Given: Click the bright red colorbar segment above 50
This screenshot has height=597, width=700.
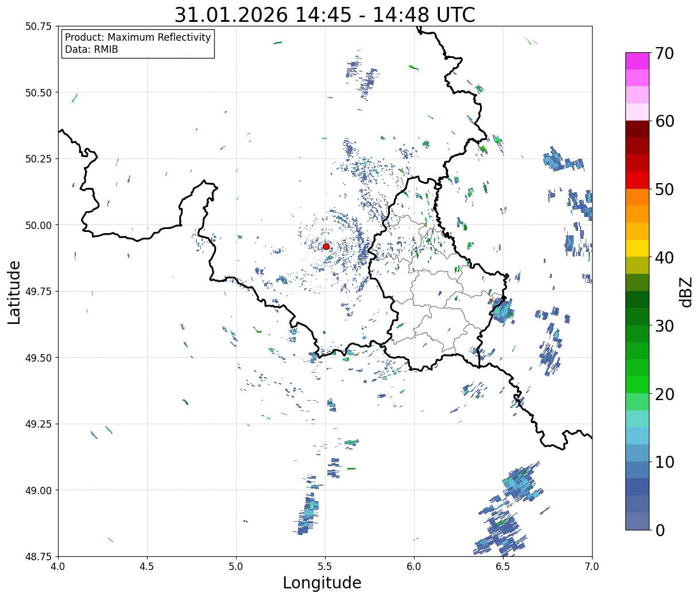Looking at the screenshot, I should 637,180.
